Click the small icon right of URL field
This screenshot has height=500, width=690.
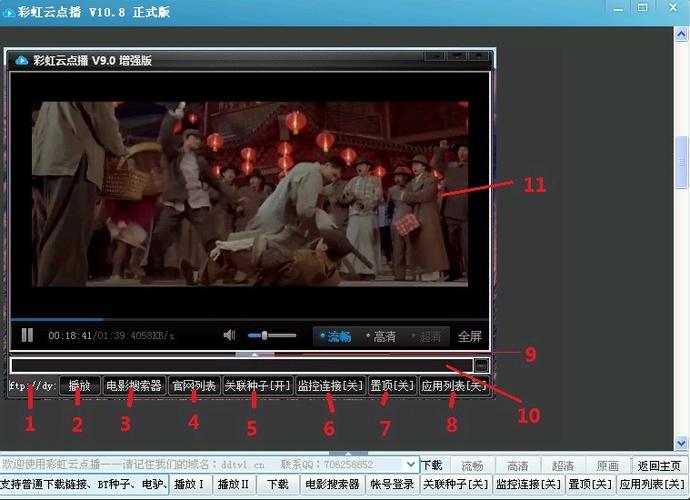tap(481, 366)
